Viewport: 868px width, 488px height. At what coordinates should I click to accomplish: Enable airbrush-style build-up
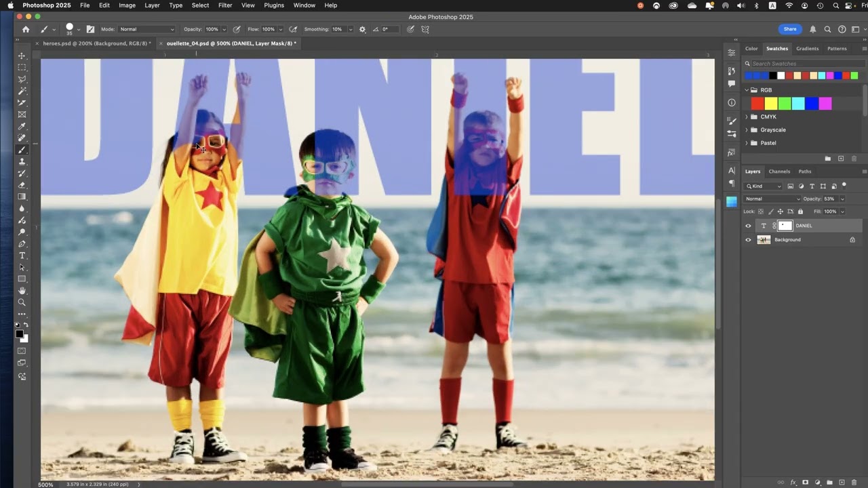point(293,29)
